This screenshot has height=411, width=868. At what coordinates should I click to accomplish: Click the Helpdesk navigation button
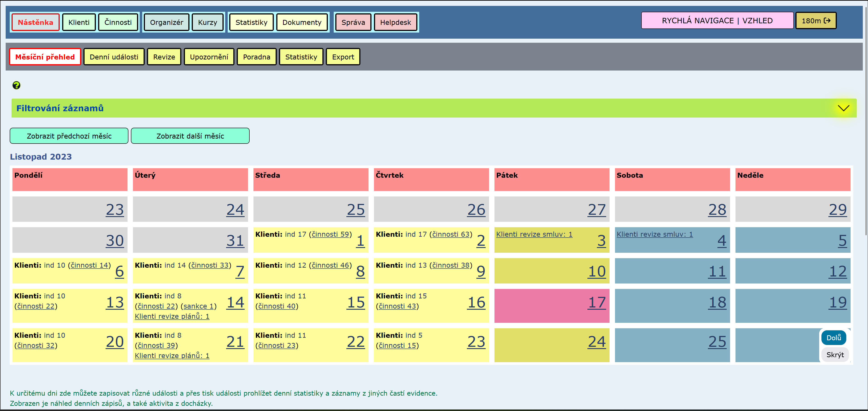(395, 23)
